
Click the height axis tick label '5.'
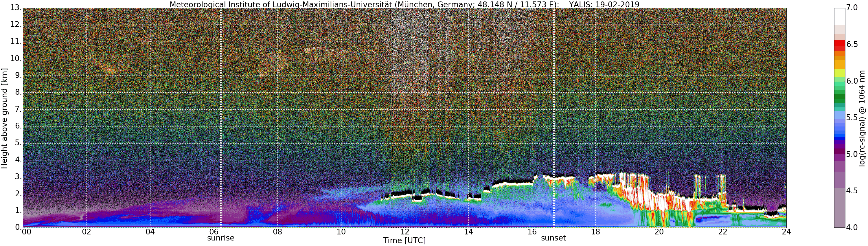click(x=18, y=143)
